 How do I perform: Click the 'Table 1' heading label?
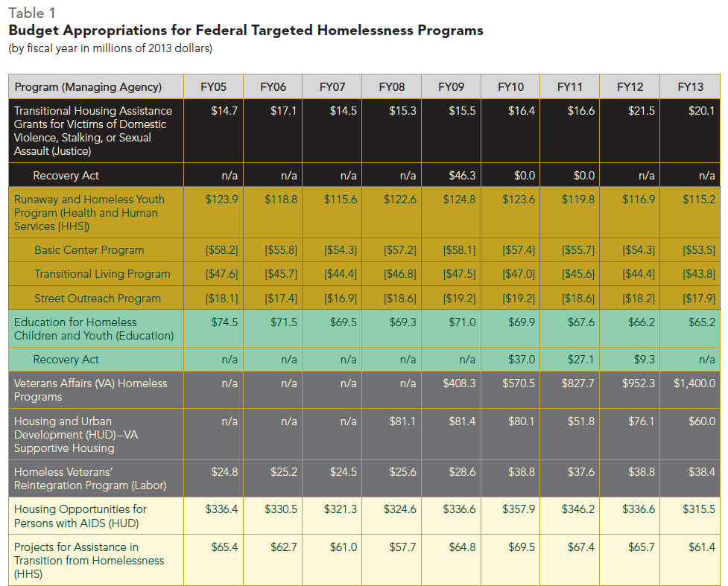click(31, 13)
